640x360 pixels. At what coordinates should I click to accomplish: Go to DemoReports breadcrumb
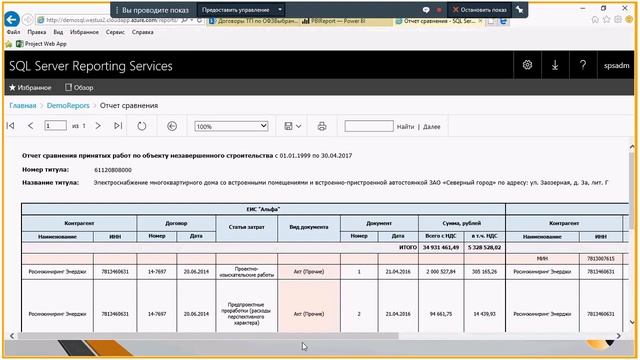68,105
